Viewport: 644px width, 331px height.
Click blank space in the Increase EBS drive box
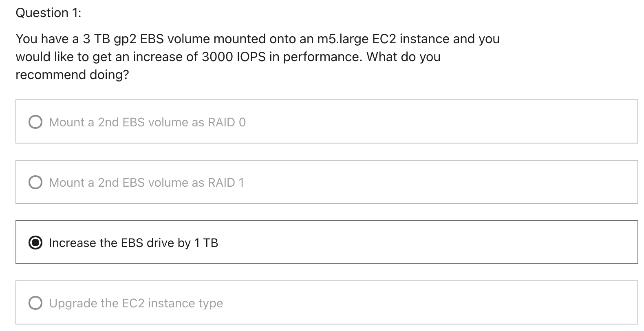428,242
